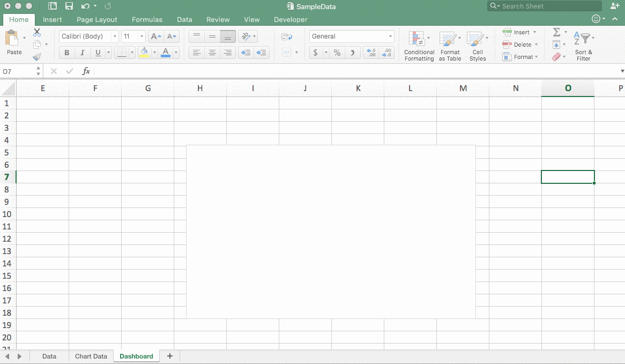Open Conditional Formatting options
Screen dimensions: 625x364
coord(419,46)
